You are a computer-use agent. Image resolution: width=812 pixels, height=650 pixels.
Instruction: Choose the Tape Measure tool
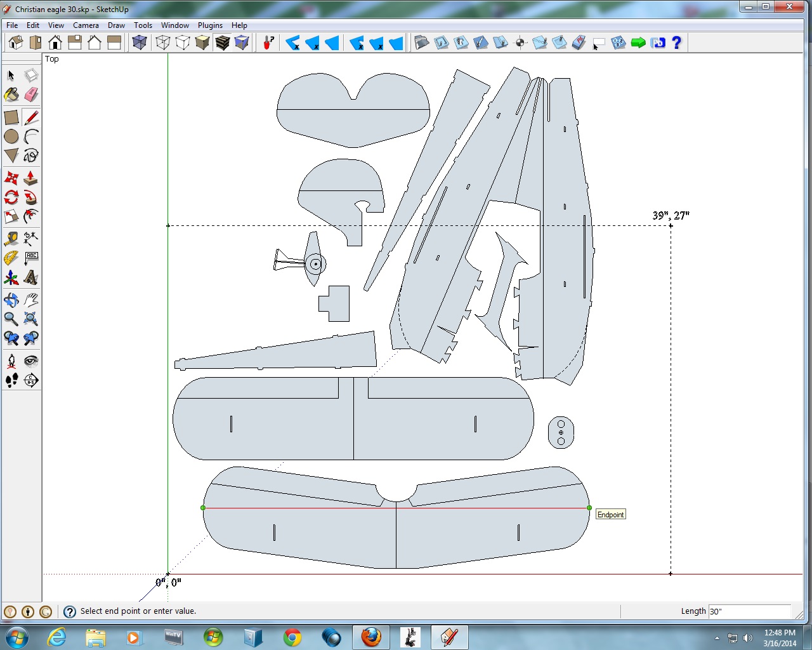coord(11,239)
